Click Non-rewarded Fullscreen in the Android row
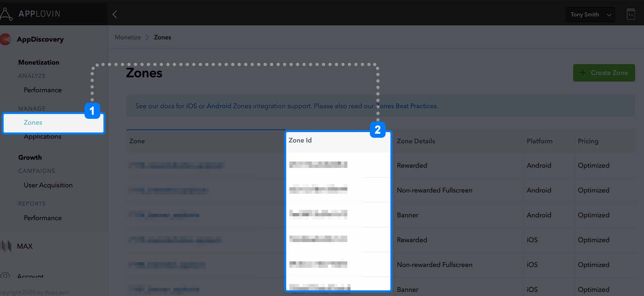 (x=435, y=190)
